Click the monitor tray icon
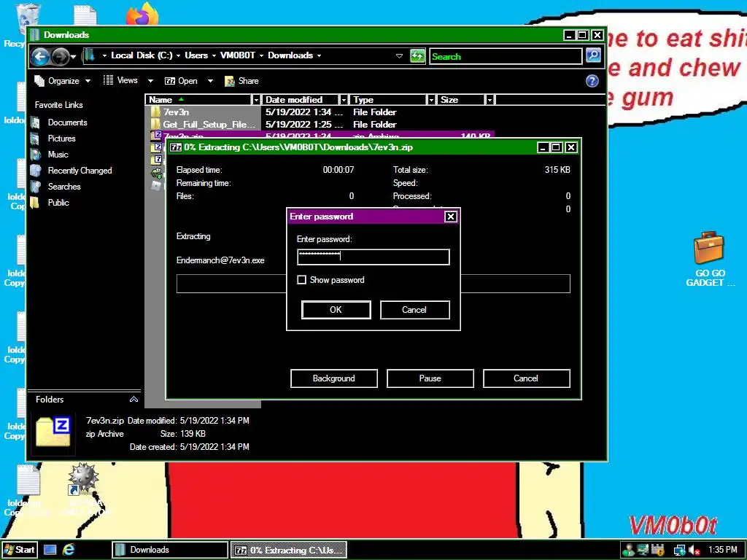The width and height of the screenshot is (747, 560). (x=643, y=550)
